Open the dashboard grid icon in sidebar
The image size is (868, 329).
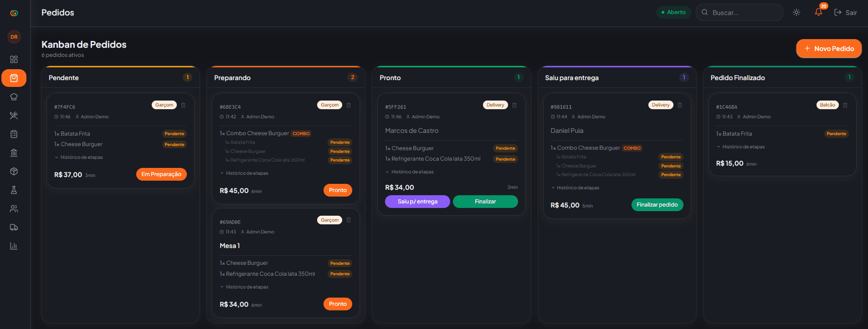pyautogui.click(x=14, y=59)
